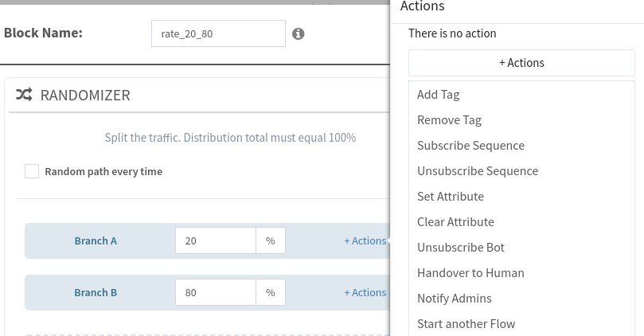Select Add Tag action
Image resolution: width=644 pixels, height=336 pixels.
coord(439,95)
